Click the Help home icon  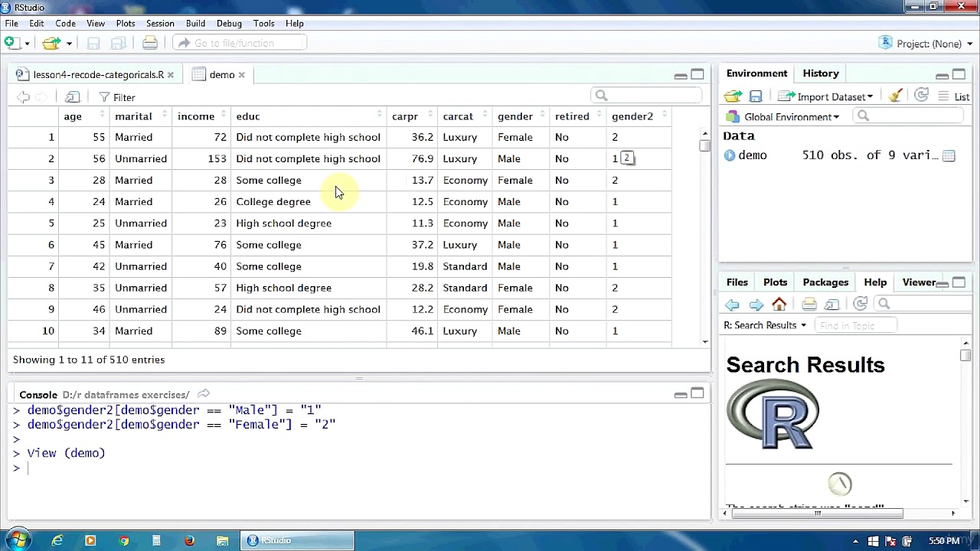[x=779, y=304]
